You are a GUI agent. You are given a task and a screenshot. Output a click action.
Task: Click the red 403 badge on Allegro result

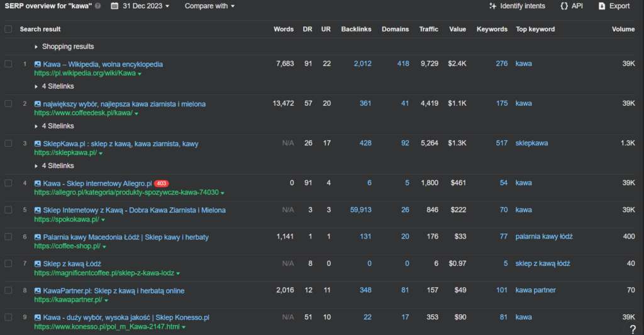click(x=162, y=184)
